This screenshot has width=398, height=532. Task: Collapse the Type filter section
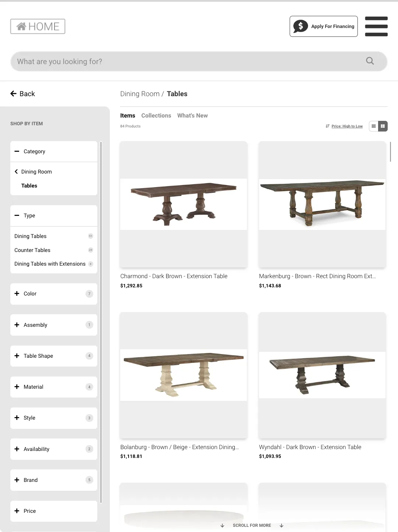(x=54, y=216)
